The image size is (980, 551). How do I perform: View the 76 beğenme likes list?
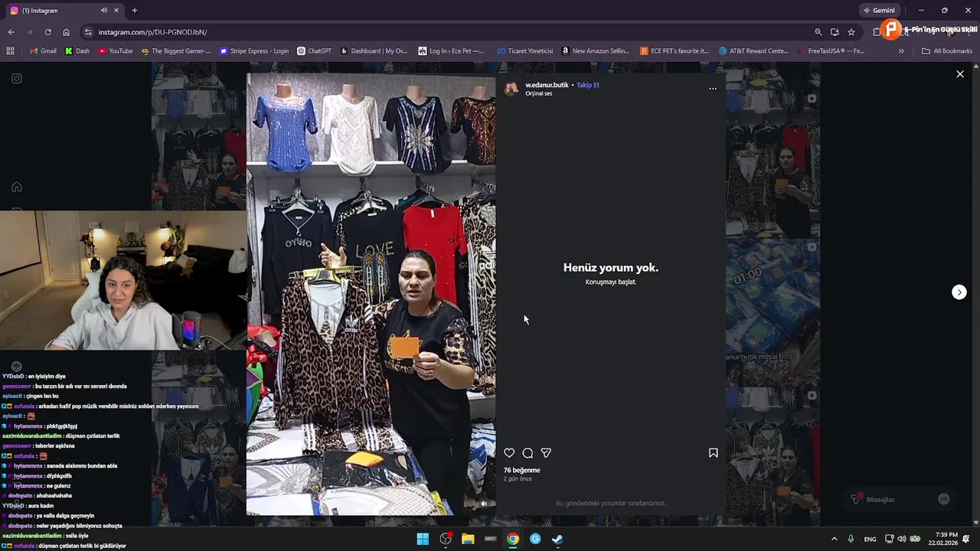click(522, 470)
